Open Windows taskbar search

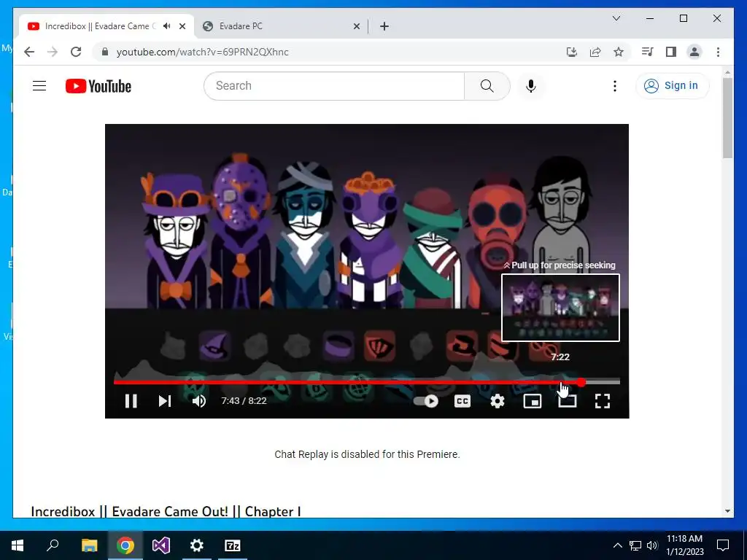pyautogui.click(x=53, y=545)
